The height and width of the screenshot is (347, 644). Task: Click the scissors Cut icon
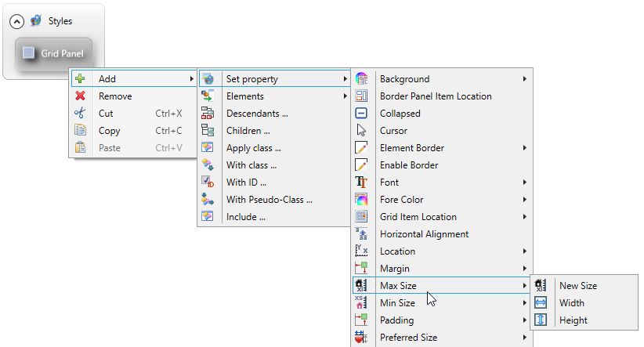80,114
